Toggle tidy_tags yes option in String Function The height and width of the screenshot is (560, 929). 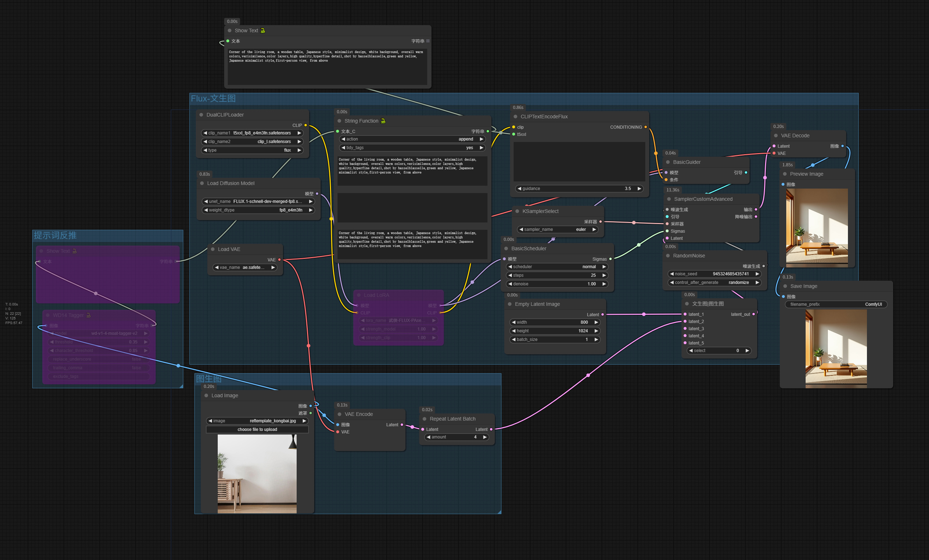coord(412,148)
